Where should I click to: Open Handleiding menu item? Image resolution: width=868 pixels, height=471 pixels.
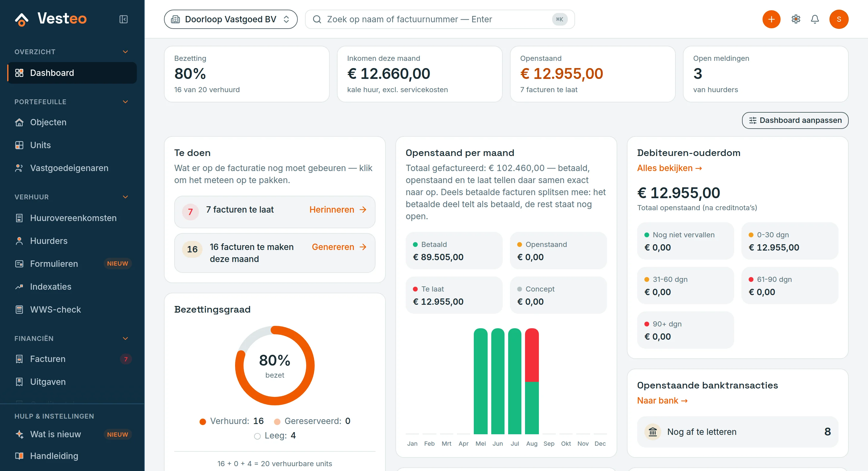[72, 456]
